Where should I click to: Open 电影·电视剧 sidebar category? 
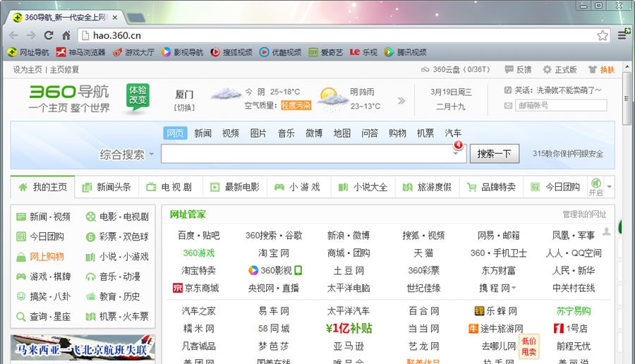117,217
